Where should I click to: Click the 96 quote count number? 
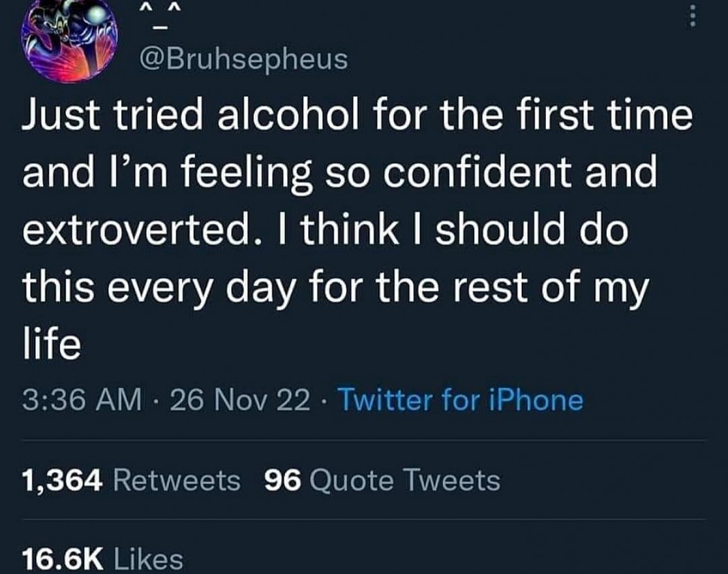283,480
